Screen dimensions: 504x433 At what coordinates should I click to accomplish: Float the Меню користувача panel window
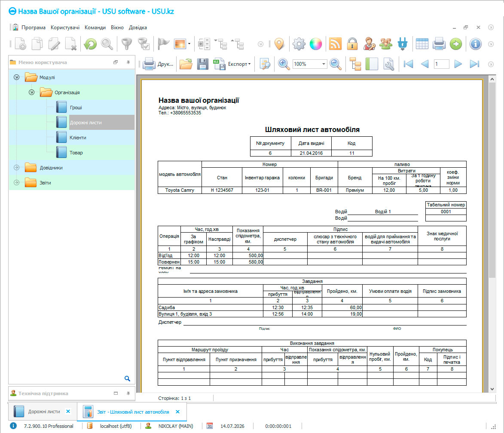[x=116, y=62]
